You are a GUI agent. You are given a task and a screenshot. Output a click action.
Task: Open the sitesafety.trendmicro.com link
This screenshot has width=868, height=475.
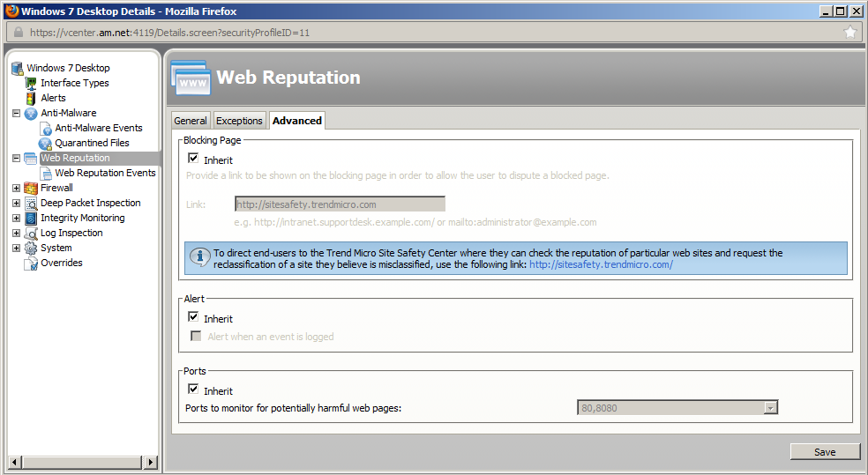click(602, 264)
